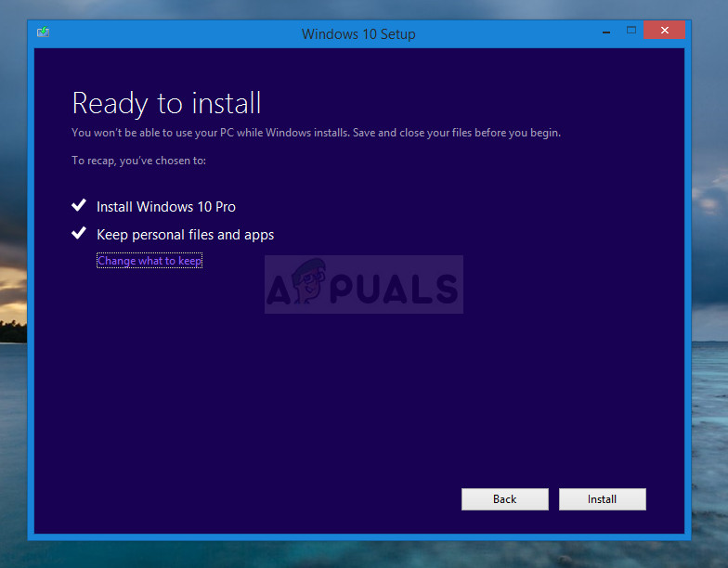This screenshot has width=728, height=568.
Task: Click the checkmark beside Keep personal files and apps
Action: click(79, 232)
